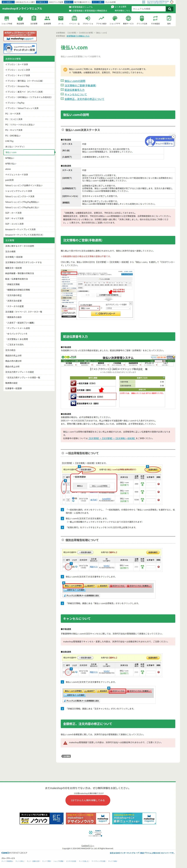Jump to 注文情報のご登録(手動連携) anchor

(80, 86)
